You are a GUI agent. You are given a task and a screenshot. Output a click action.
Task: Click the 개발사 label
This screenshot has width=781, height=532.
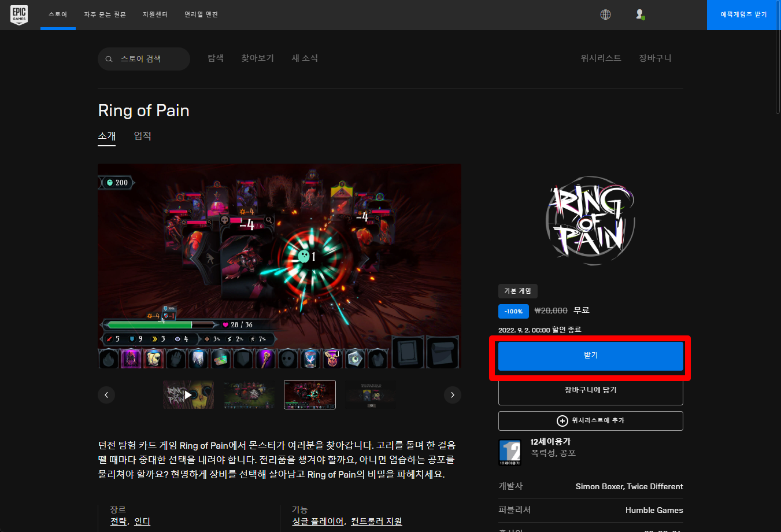[x=510, y=486]
